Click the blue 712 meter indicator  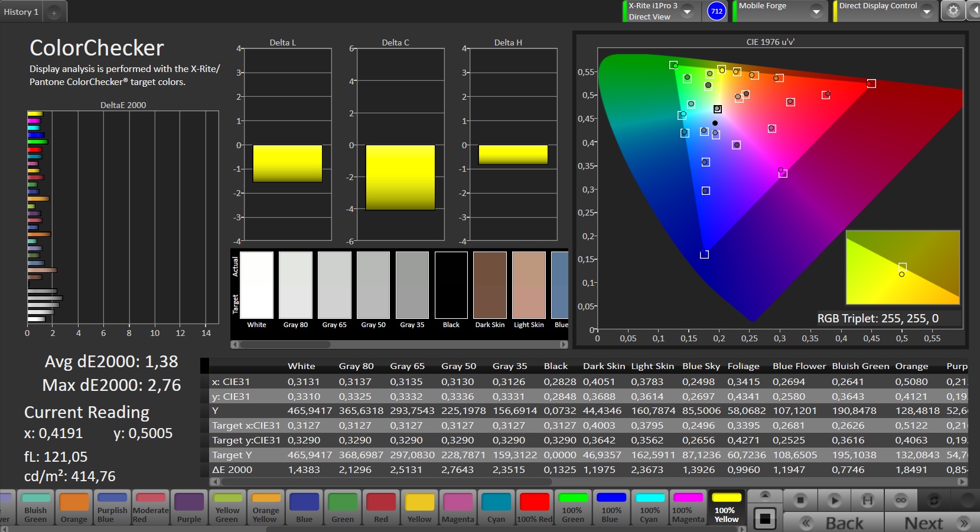click(717, 11)
